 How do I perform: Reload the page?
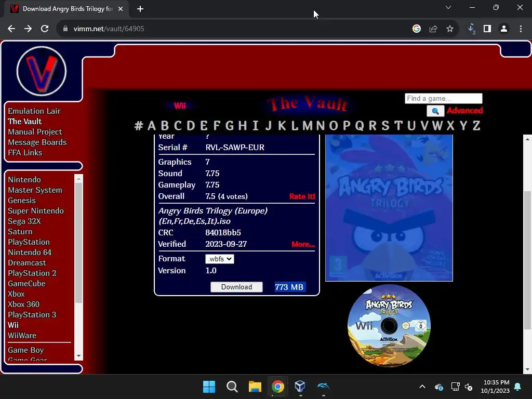(x=45, y=29)
